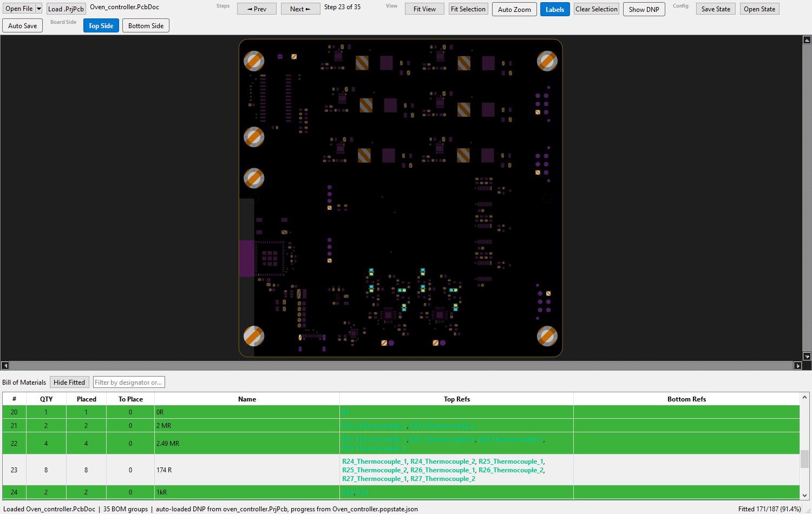Click the Fit View button

(424, 9)
